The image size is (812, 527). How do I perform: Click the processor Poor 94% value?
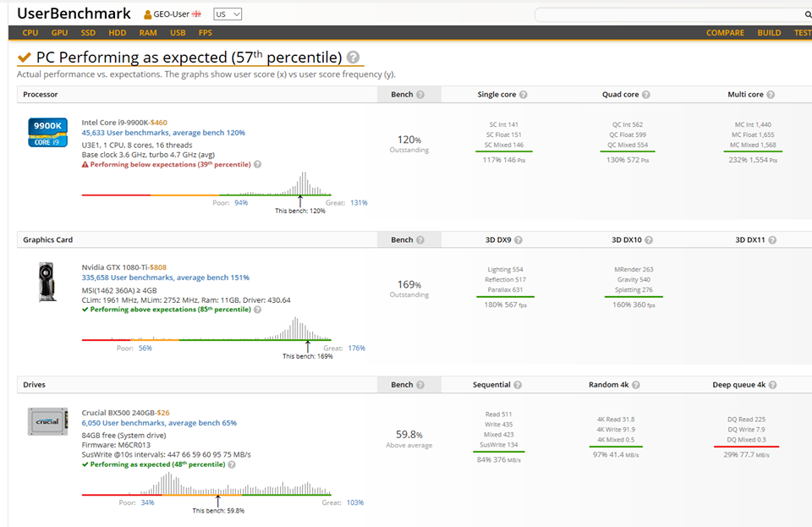241,203
